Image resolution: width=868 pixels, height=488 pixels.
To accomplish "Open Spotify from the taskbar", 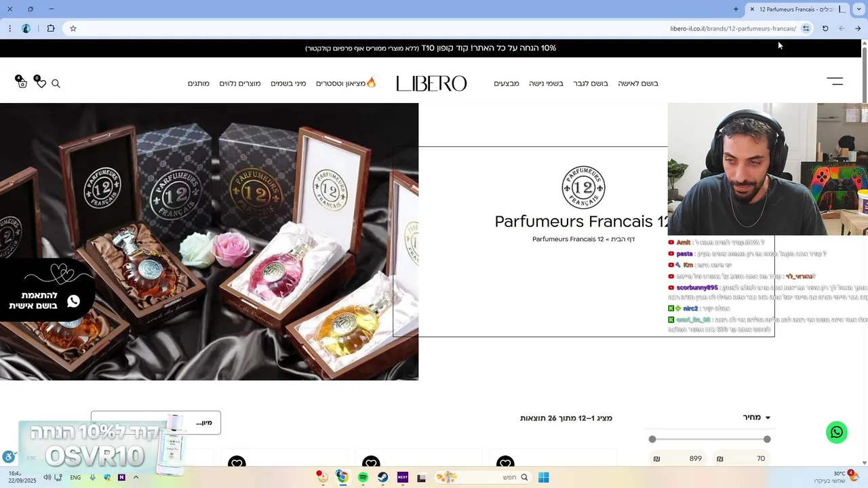I will point(363,477).
